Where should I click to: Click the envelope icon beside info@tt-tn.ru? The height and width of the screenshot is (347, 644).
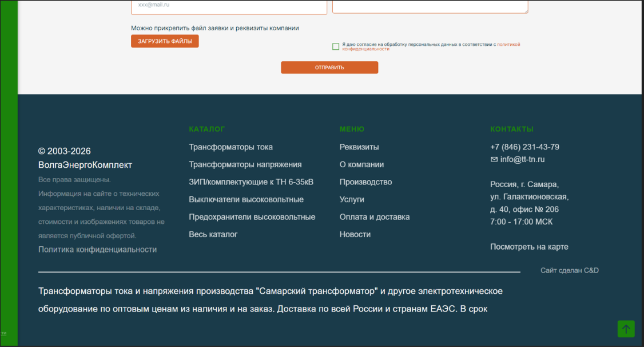[x=494, y=160]
